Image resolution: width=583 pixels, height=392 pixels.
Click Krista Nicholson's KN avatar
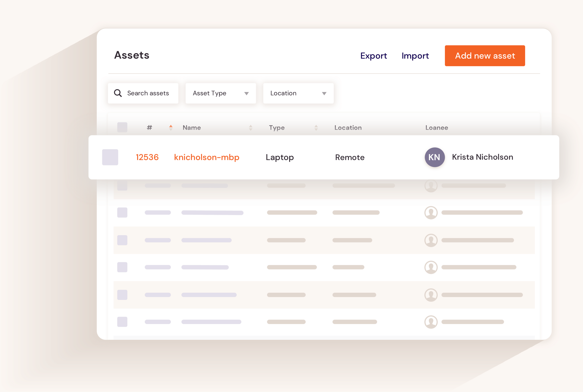[435, 157]
